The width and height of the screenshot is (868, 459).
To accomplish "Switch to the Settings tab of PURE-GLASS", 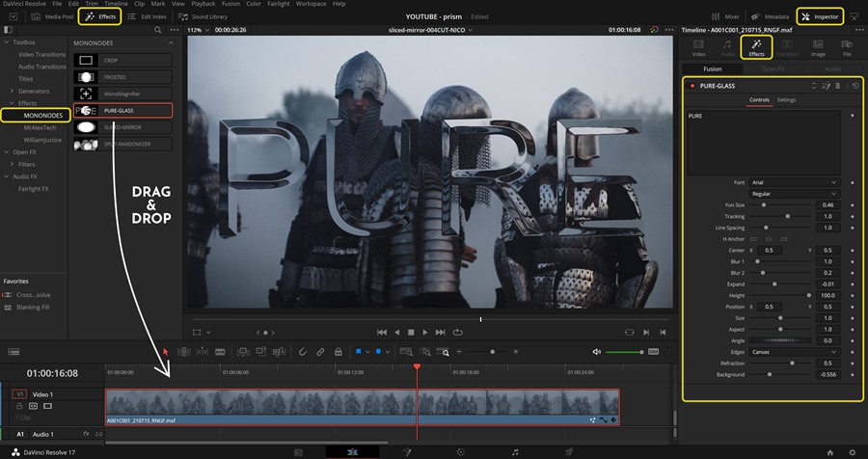I will (786, 99).
